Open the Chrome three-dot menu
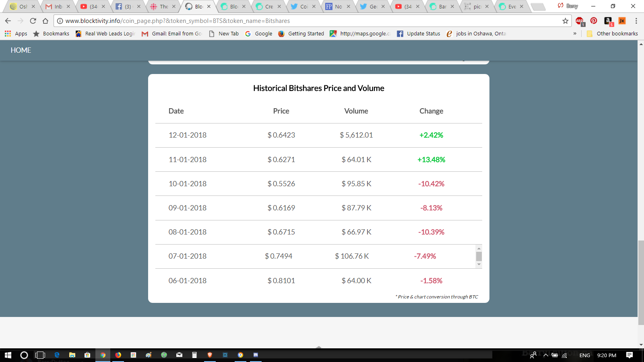Viewport: 644px width, 362px height. click(x=636, y=21)
